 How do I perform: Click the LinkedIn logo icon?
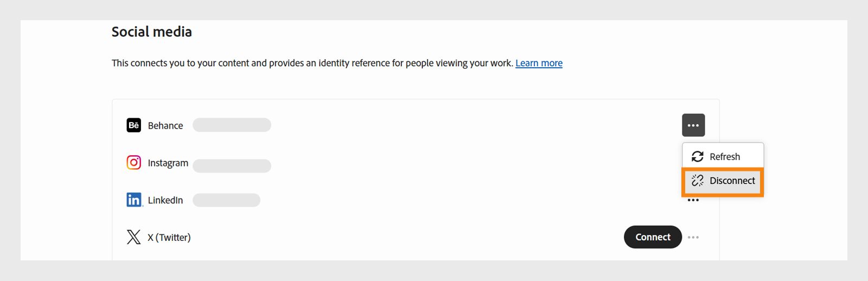[134, 200]
